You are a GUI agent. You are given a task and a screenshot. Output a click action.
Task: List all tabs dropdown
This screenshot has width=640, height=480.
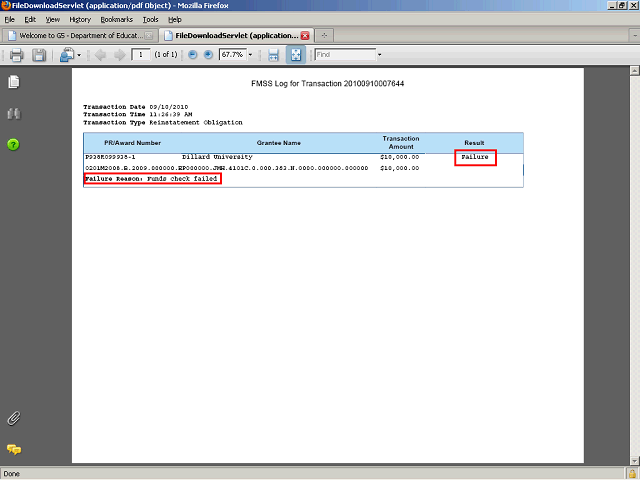pos(635,36)
